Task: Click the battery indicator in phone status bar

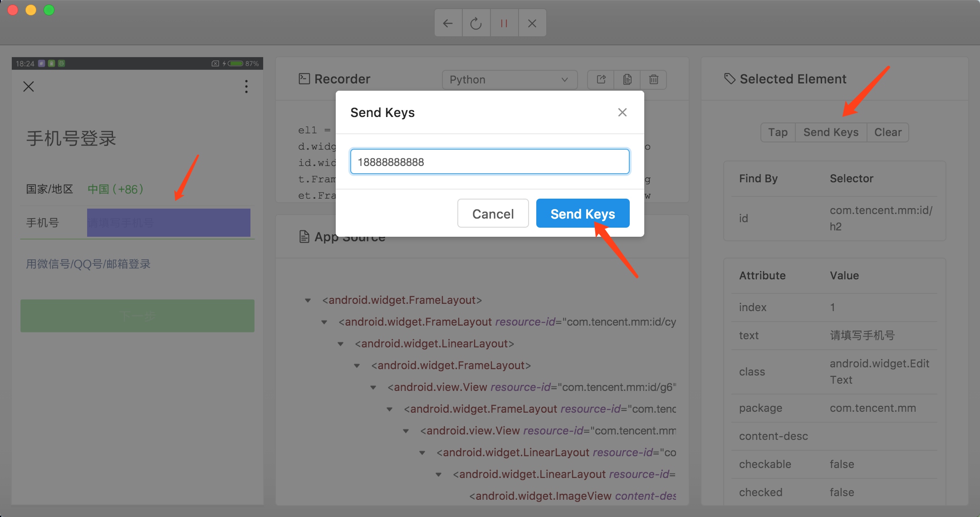Action: [235, 63]
